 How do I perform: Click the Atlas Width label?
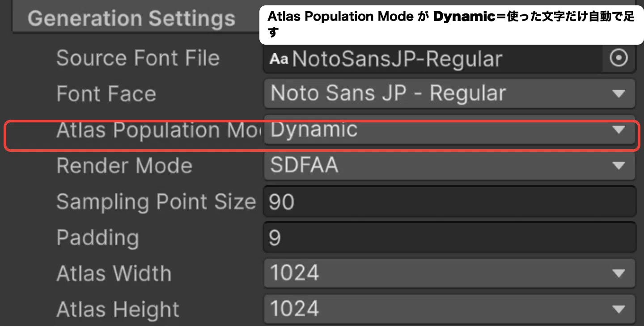(114, 273)
